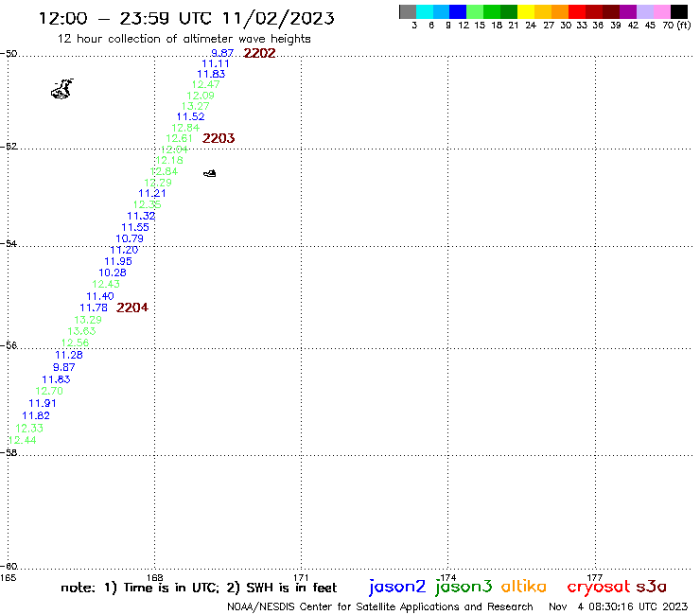Click the -58 latitude axis label
The width and height of the screenshot is (700, 615).
pyautogui.click(x=9, y=452)
